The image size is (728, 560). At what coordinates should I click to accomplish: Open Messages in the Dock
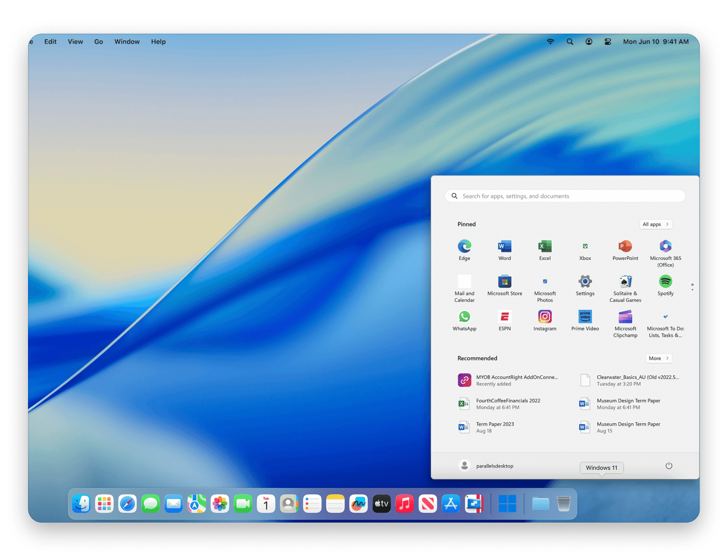150,504
